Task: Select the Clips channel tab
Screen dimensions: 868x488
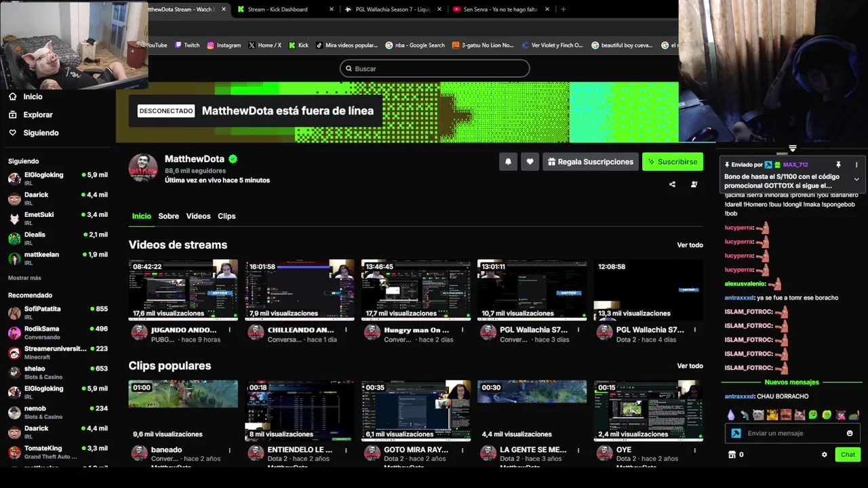Action: 226,216
